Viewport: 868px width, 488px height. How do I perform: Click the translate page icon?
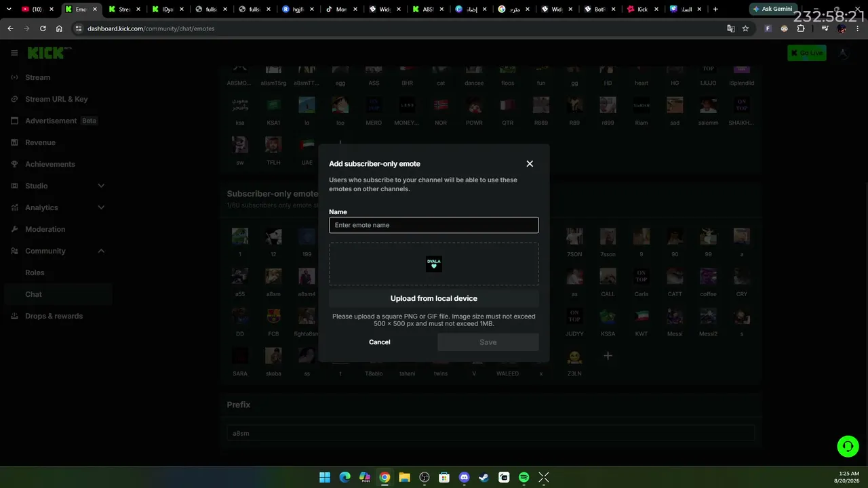(730, 28)
